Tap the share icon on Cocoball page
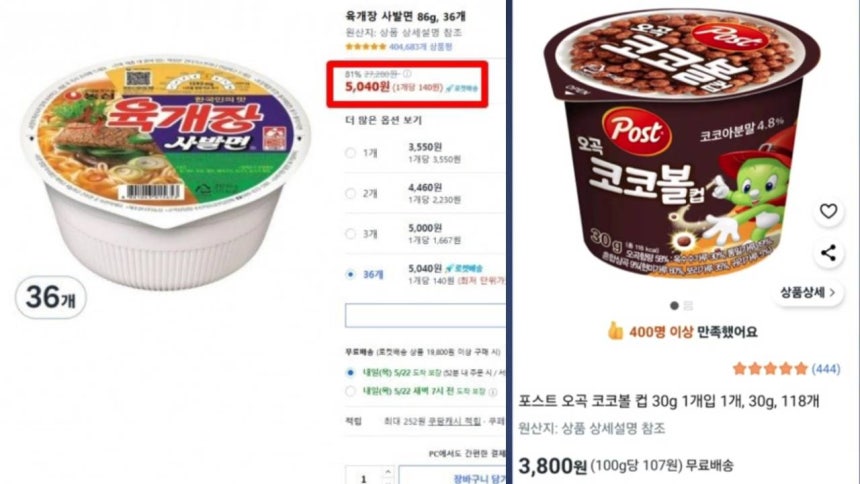This screenshot has height=484, width=860. point(828,253)
